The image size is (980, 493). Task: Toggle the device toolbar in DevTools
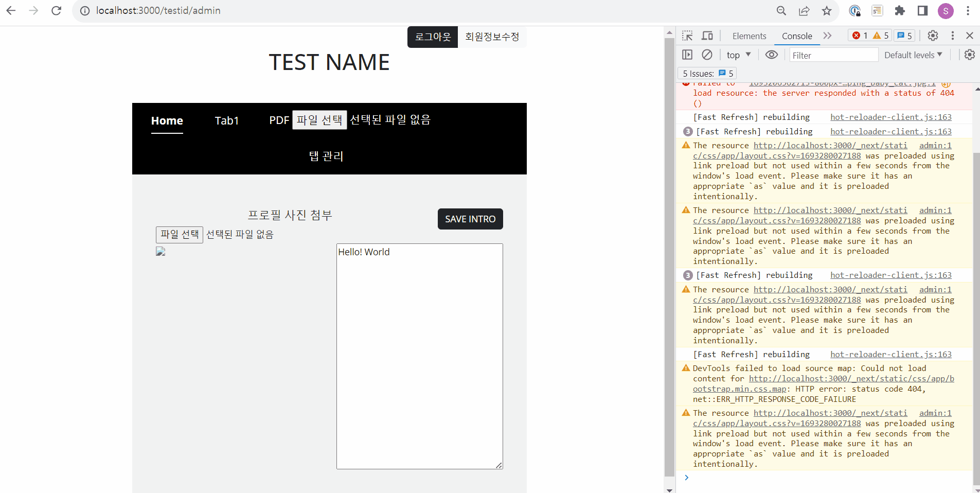click(707, 36)
